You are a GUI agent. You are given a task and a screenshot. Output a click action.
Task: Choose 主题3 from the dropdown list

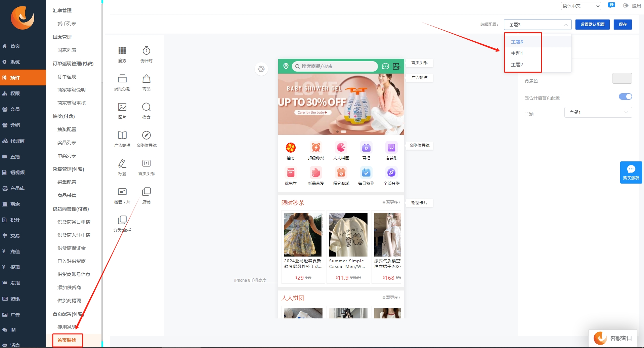point(538,42)
